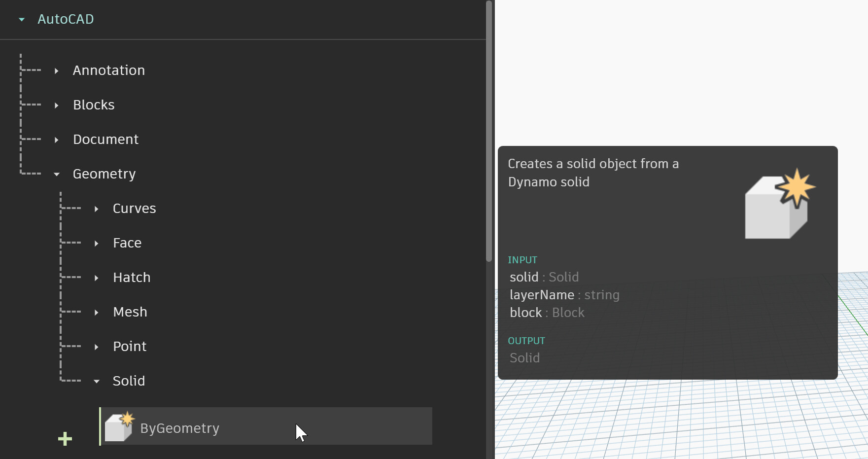
Task: Click the library panel vertical scrollbar
Action: coord(489,131)
